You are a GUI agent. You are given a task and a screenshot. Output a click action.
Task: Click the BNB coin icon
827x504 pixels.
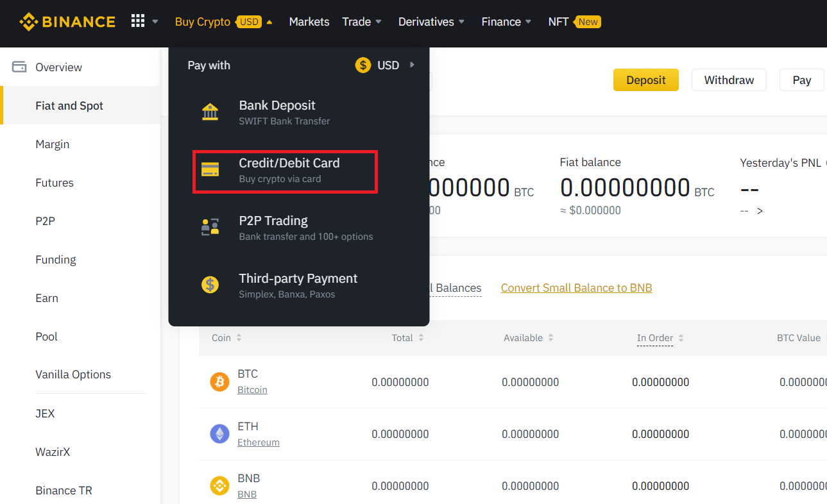click(219, 486)
